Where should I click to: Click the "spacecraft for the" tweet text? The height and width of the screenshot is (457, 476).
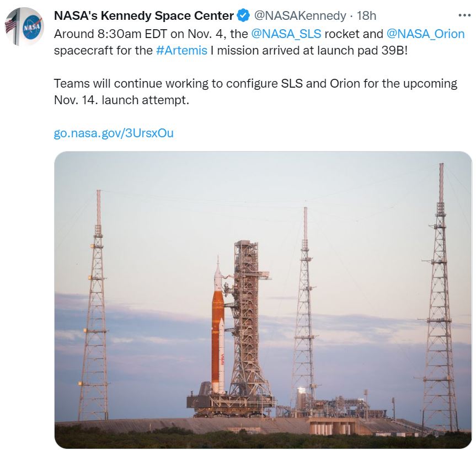point(103,51)
